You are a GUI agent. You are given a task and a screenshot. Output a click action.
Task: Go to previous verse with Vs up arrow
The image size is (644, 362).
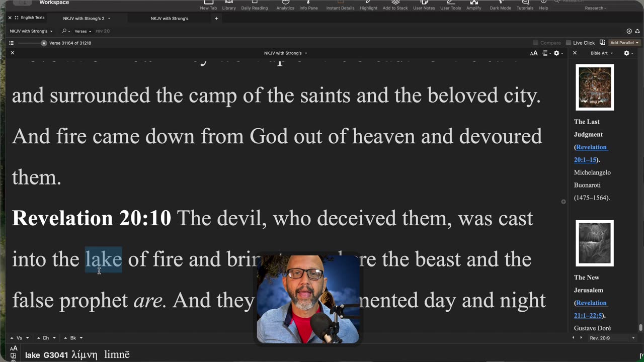[13, 338]
